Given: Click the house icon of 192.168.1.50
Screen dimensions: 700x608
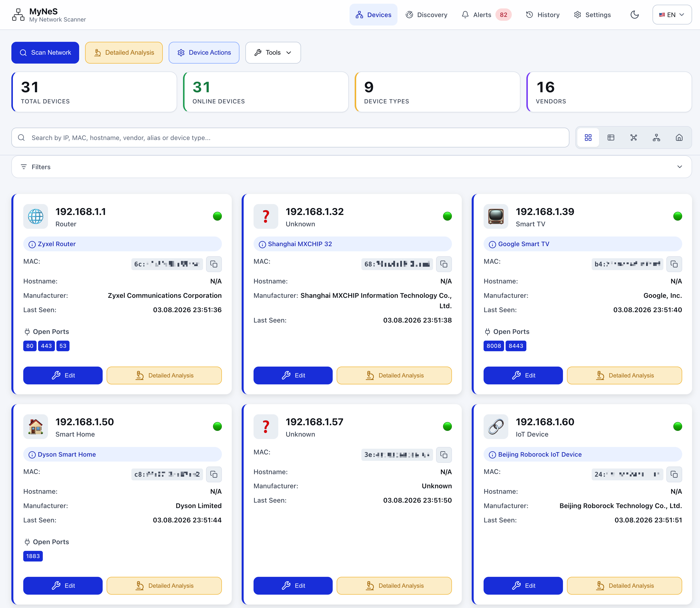Looking at the screenshot, I should [36, 426].
